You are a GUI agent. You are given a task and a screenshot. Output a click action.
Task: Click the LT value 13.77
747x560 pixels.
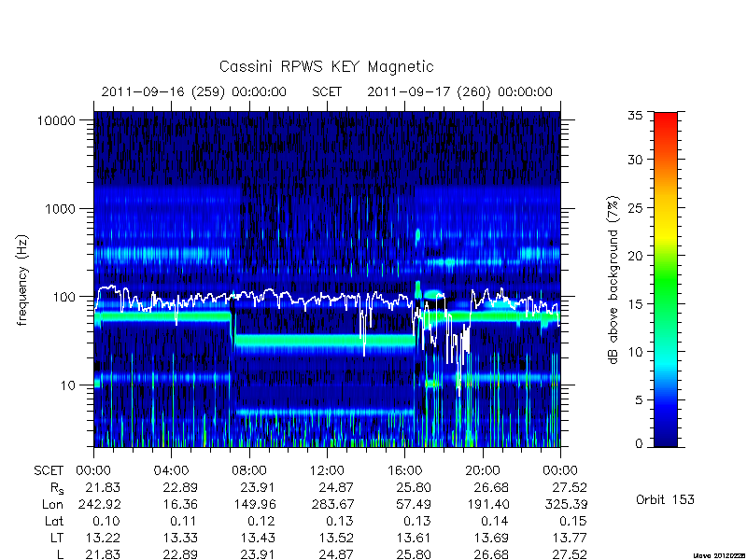click(x=570, y=539)
